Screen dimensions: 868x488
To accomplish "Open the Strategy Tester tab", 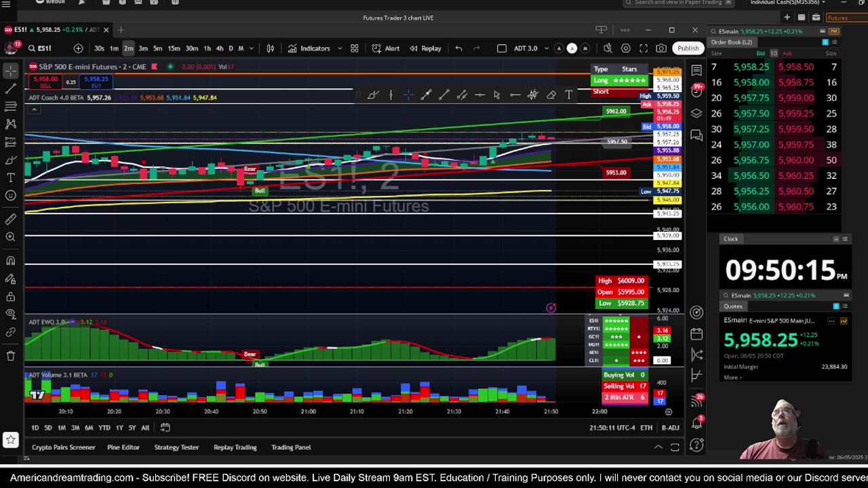I will pyautogui.click(x=176, y=447).
